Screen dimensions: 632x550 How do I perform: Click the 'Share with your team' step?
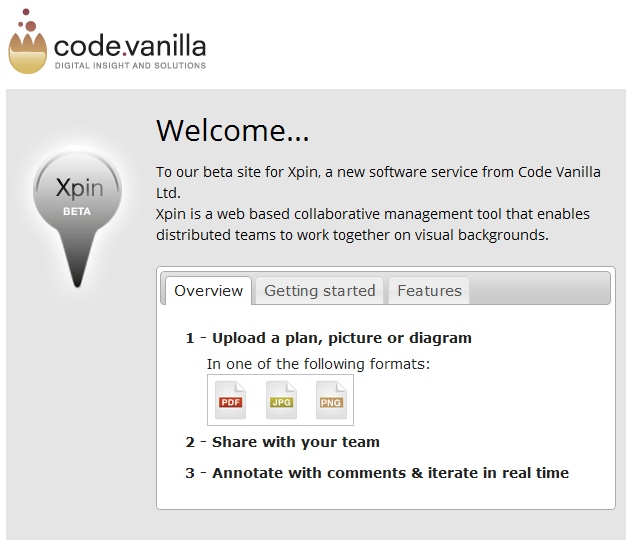click(x=295, y=442)
